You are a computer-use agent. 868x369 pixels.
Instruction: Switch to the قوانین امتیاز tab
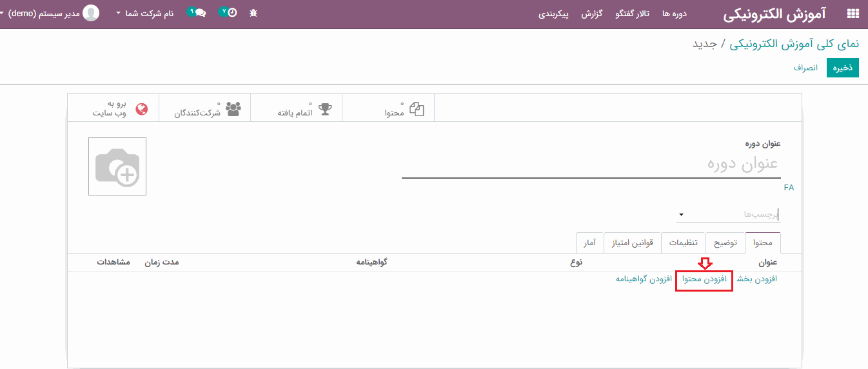[x=633, y=243]
